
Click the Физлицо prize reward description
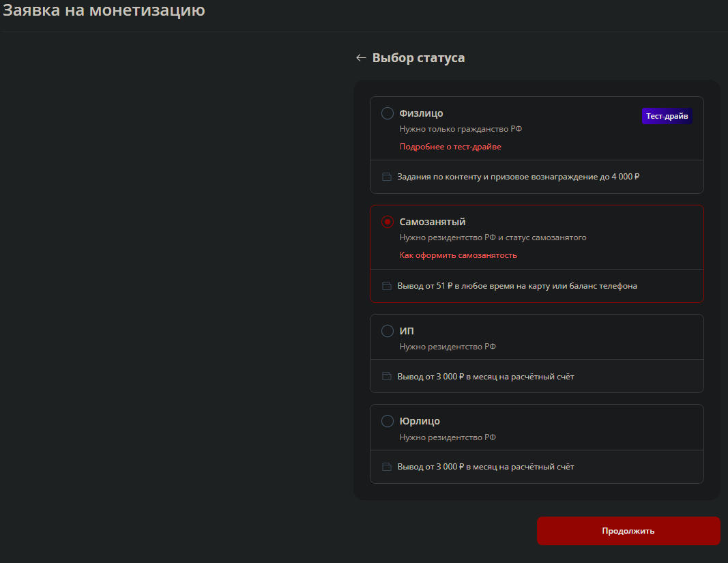pyautogui.click(x=519, y=177)
